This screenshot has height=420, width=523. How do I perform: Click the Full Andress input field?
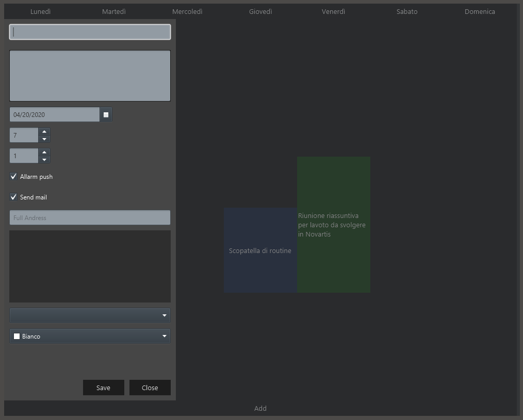(90, 217)
